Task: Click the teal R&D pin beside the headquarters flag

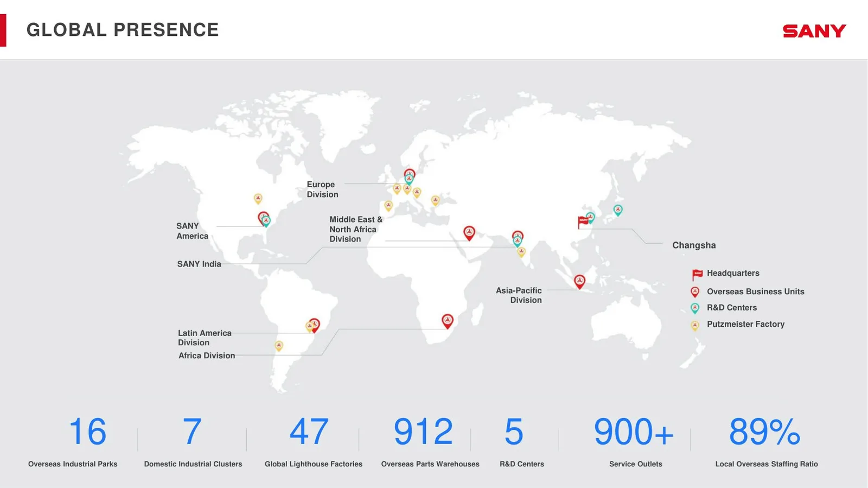Action: coord(591,218)
